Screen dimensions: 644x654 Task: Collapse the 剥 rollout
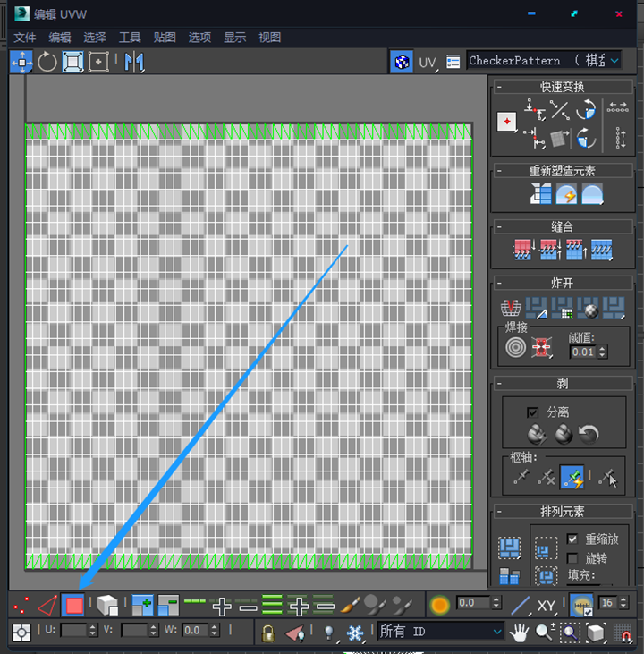pos(499,383)
